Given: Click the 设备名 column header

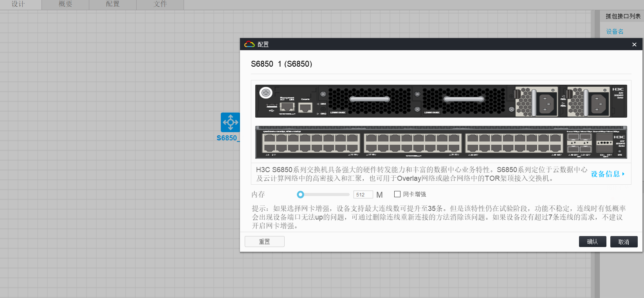Looking at the screenshot, I should point(615,31).
